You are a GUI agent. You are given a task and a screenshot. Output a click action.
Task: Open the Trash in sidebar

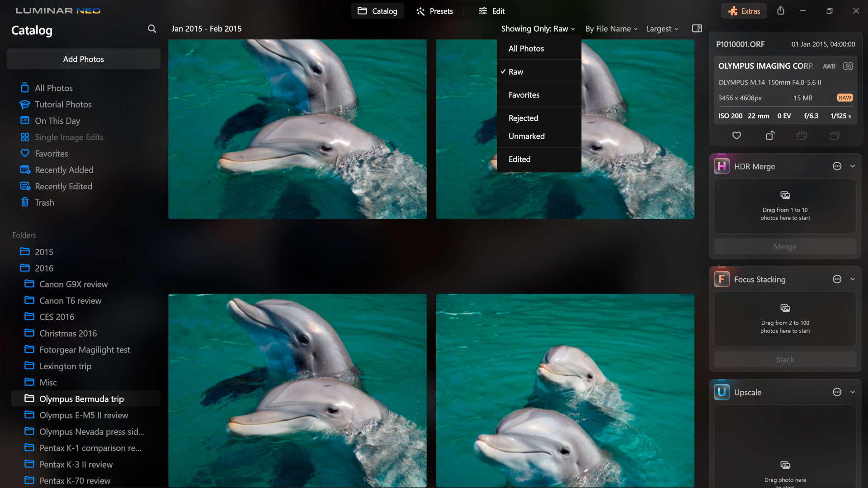click(x=44, y=203)
